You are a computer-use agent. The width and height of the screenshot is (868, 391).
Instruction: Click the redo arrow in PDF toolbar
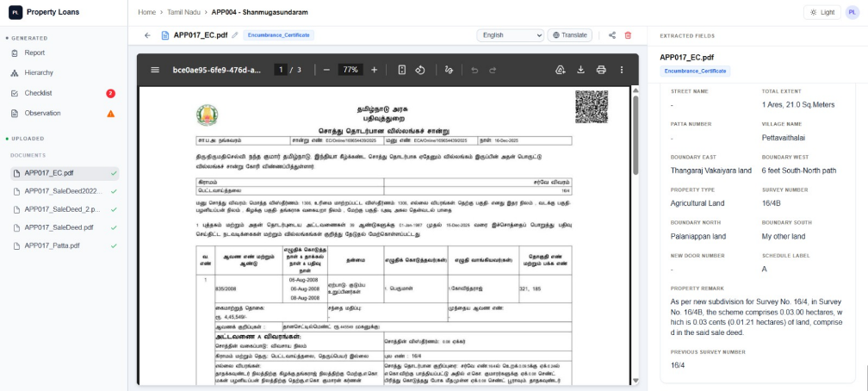(x=493, y=70)
